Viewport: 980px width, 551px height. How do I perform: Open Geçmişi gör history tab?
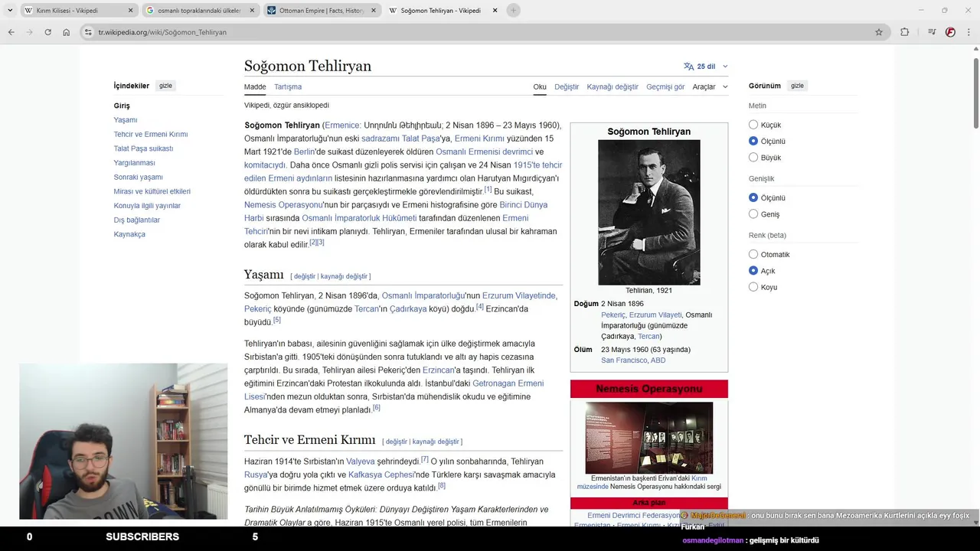point(665,87)
